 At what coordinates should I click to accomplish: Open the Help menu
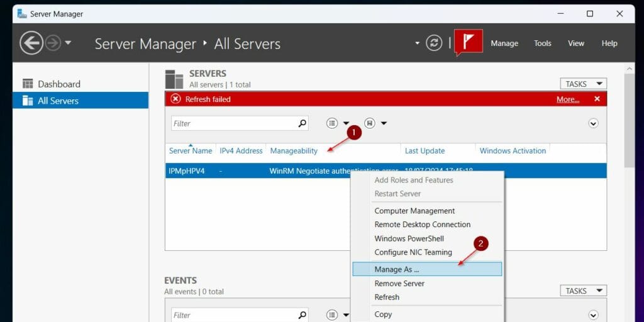[x=609, y=43]
